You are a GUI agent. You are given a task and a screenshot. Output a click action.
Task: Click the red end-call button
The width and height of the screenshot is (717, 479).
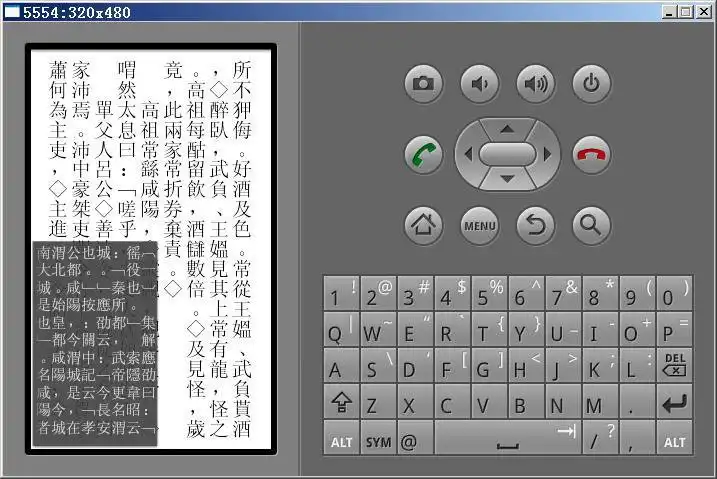coord(591,154)
